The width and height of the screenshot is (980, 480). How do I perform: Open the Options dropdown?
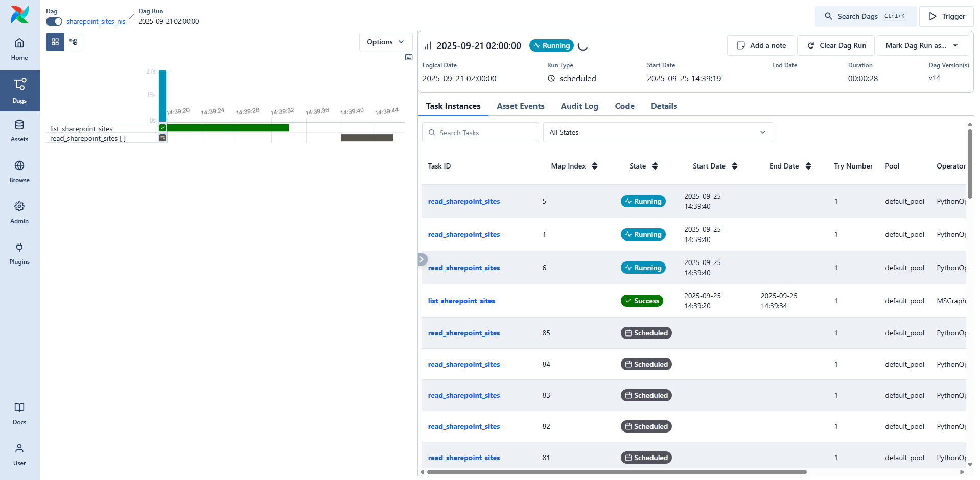pos(386,42)
